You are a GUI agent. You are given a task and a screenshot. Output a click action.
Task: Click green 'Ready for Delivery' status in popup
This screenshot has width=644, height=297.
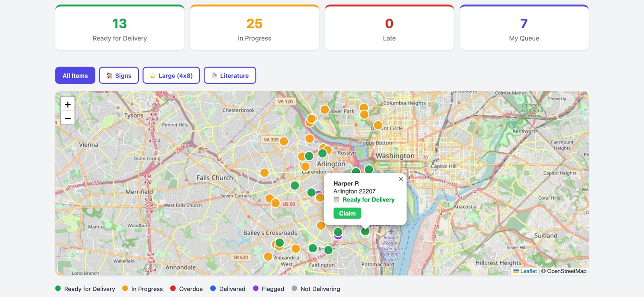369,199
